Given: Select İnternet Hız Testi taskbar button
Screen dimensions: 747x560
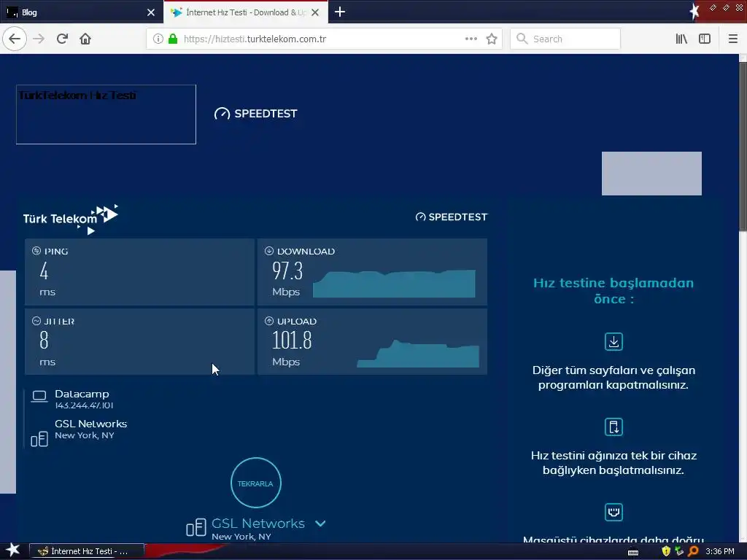Looking at the screenshot, I should pos(87,551).
